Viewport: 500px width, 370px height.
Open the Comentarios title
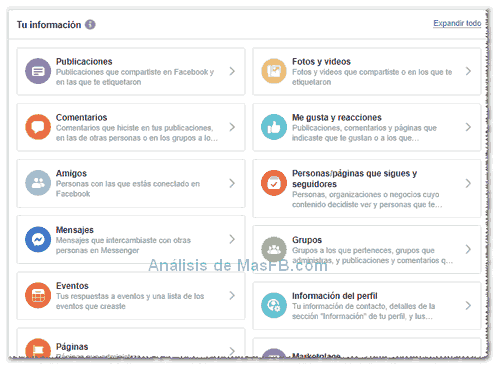point(81,117)
